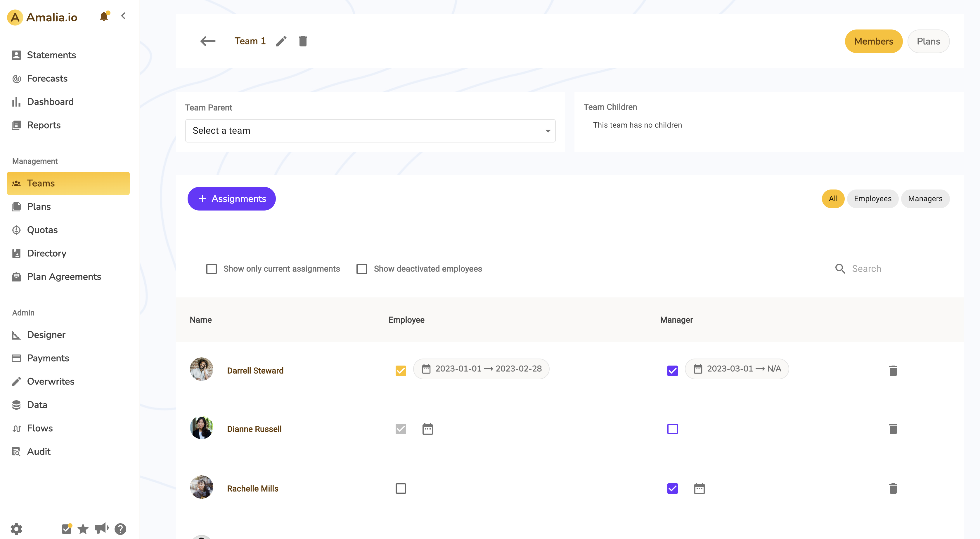Filter members by Managers
This screenshot has height=539, width=980.
point(925,199)
